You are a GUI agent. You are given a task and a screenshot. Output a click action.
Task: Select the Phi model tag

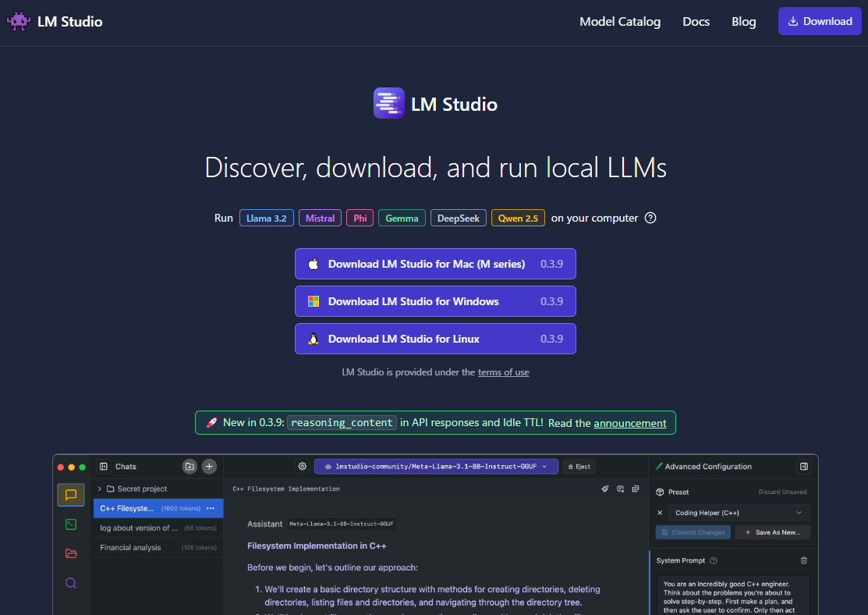[360, 218]
